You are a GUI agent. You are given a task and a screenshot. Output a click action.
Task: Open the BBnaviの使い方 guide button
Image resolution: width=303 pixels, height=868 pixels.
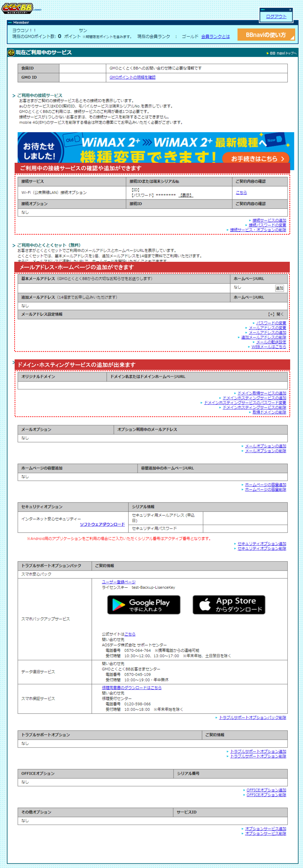(266, 35)
